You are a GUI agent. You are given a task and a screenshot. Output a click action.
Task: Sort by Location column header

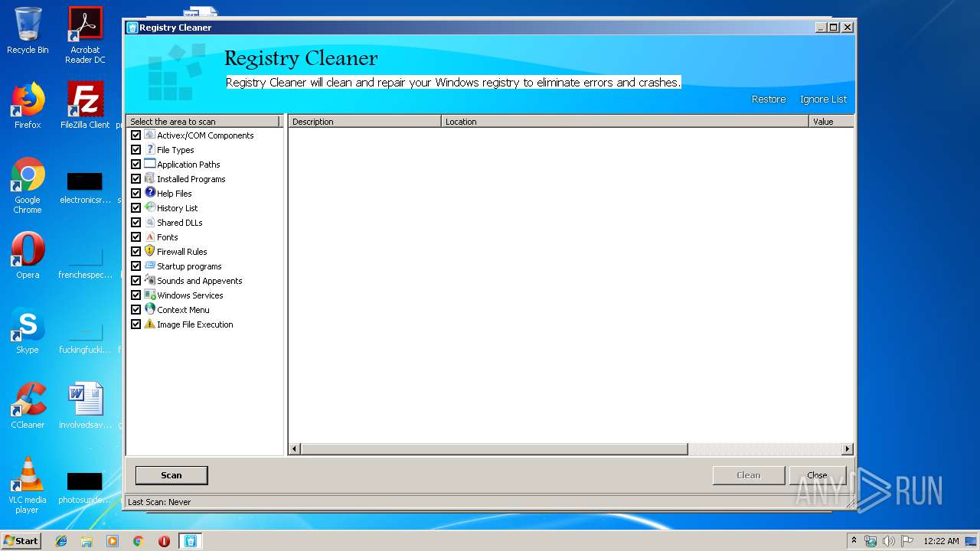625,121
